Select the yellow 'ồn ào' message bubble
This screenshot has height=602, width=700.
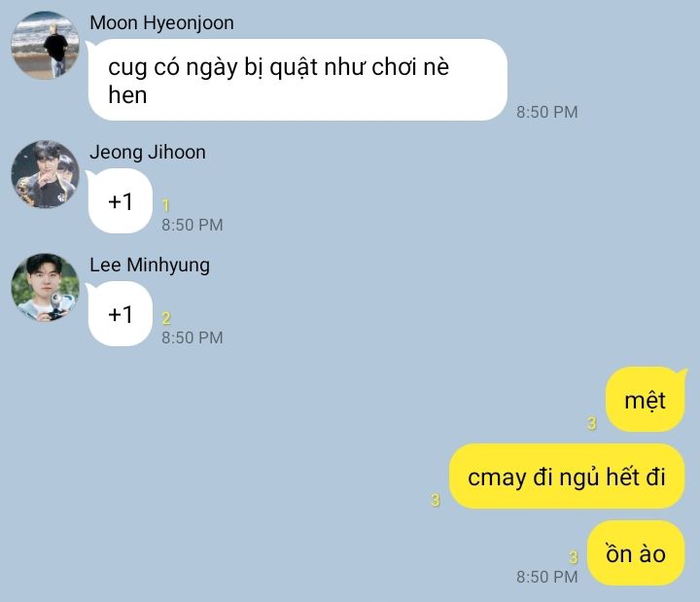point(636,553)
